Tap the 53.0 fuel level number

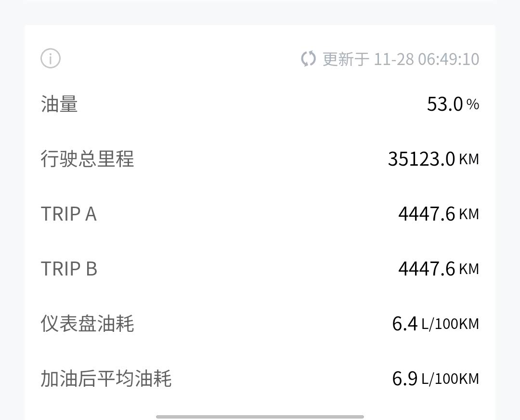[x=445, y=104]
